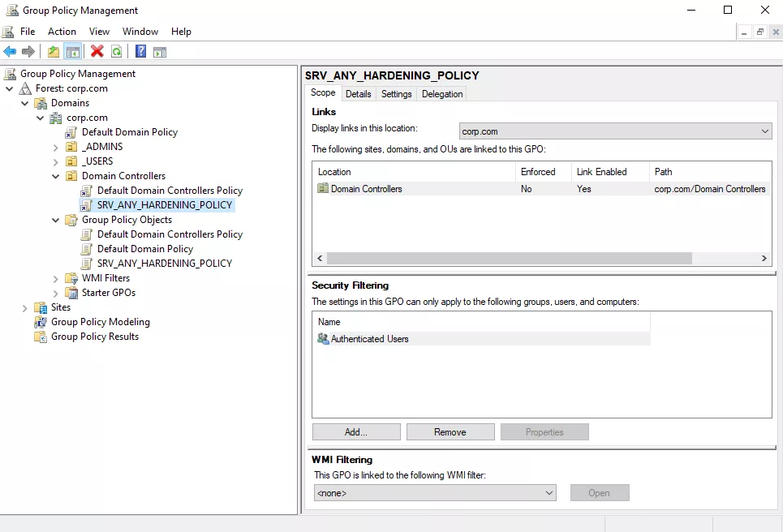Click the Link Enabled column header
The height and width of the screenshot is (532, 783).
pyautogui.click(x=610, y=172)
